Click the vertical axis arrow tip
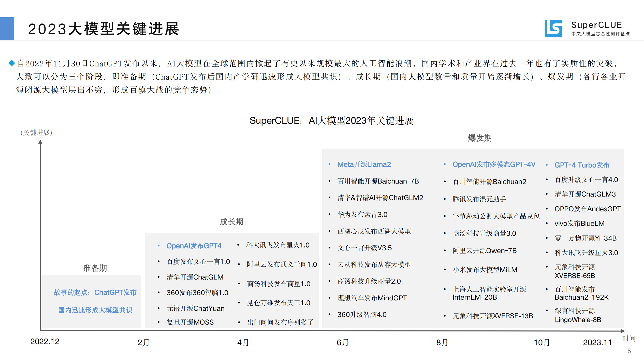 point(40,142)
